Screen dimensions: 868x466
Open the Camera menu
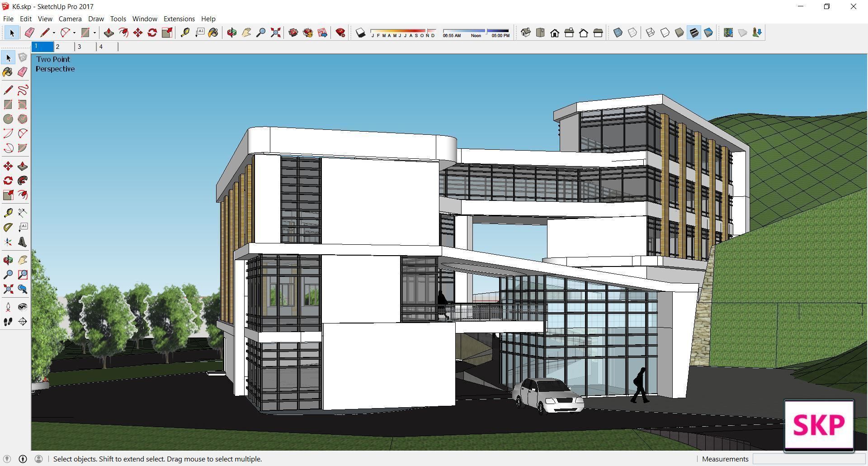(70, 19)
